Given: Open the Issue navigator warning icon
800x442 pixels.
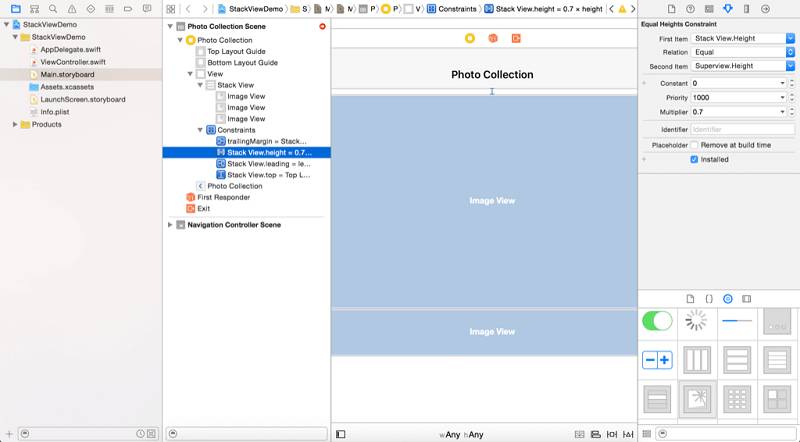Looking at the screenshot, I should 72,9.
